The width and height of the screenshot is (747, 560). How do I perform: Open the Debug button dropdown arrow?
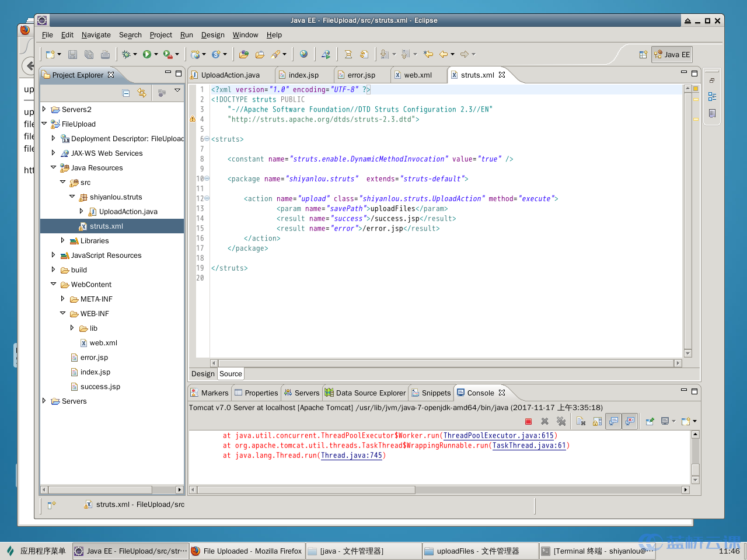(x=135, y=54)
